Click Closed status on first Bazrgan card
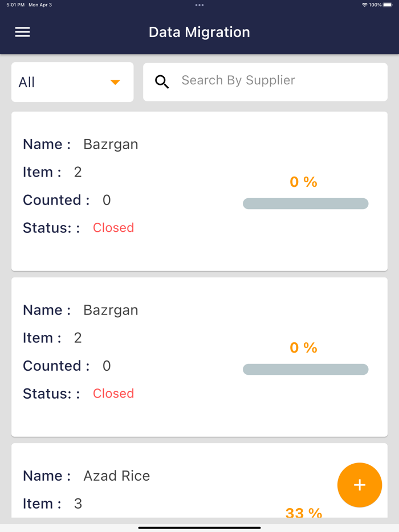The height and width of the screenshot is (532, 399). click(x=113, y=227)
